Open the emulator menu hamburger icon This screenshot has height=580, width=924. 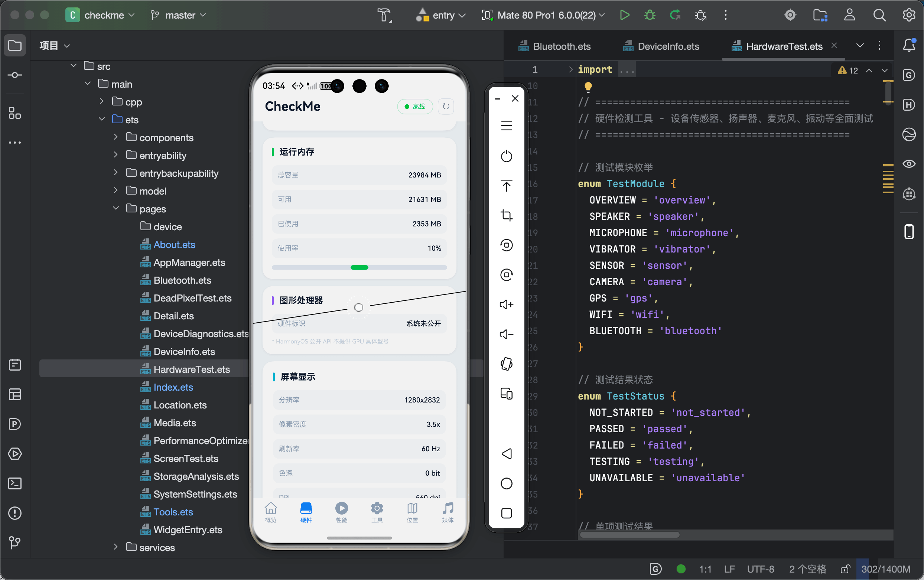(x=506, y=126)
